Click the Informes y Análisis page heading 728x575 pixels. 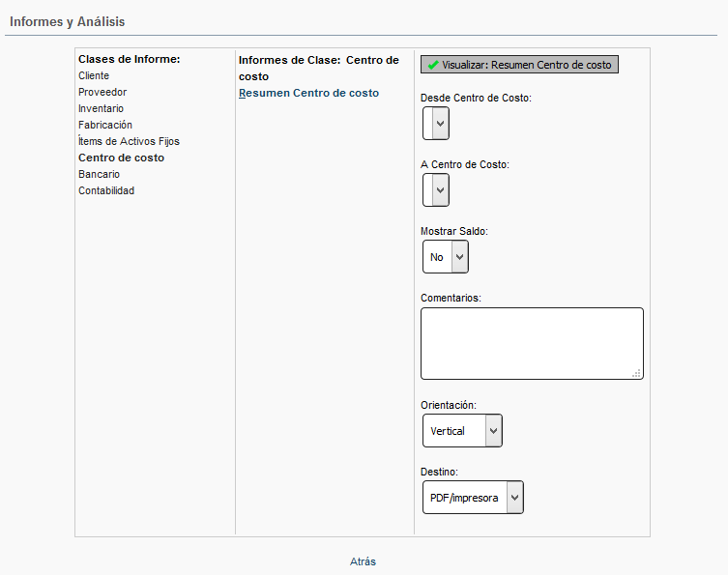(x=68, y=21)
